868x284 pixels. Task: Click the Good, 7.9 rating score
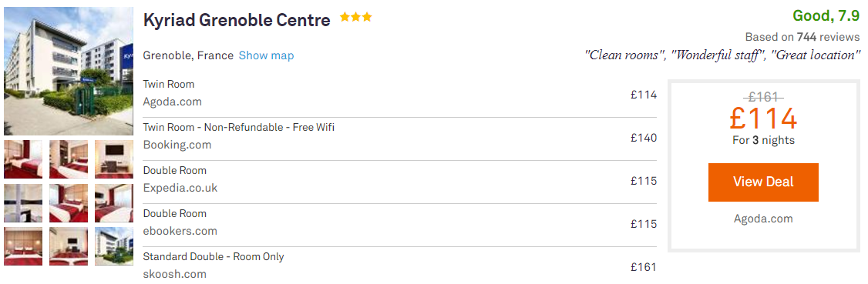[826, 16]
